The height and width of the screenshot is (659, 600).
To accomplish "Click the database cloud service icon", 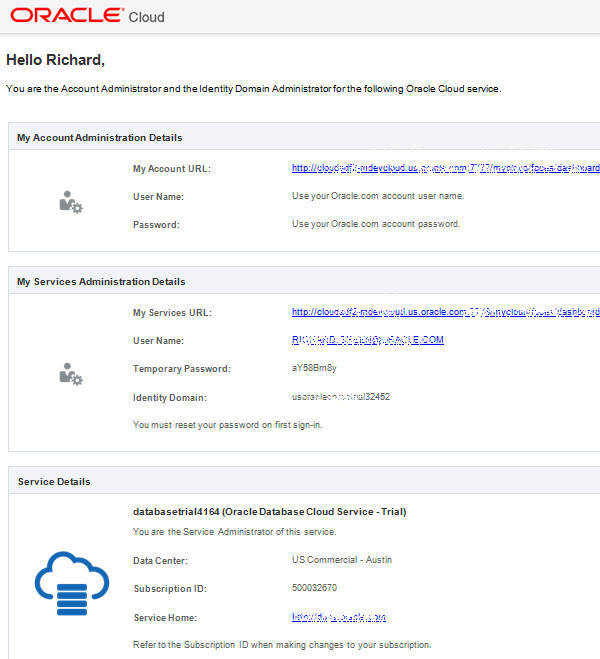I will pyautogui.click(x=72, y=583).
